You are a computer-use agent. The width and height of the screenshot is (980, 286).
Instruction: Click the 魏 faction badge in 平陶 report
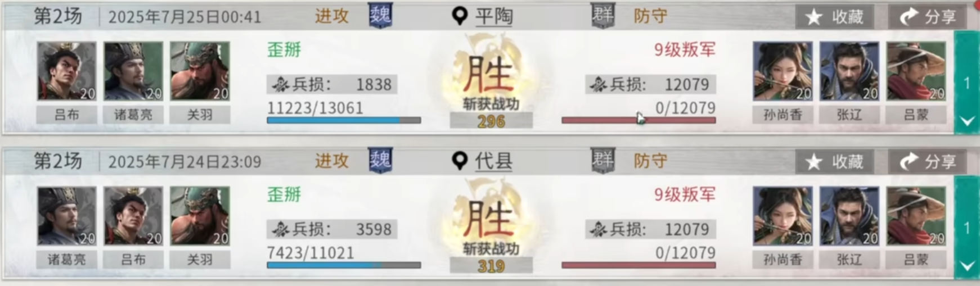(381, 15)
